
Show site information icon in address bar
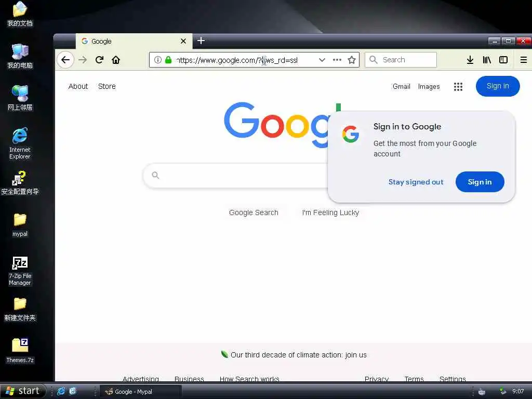pos(158,60)
